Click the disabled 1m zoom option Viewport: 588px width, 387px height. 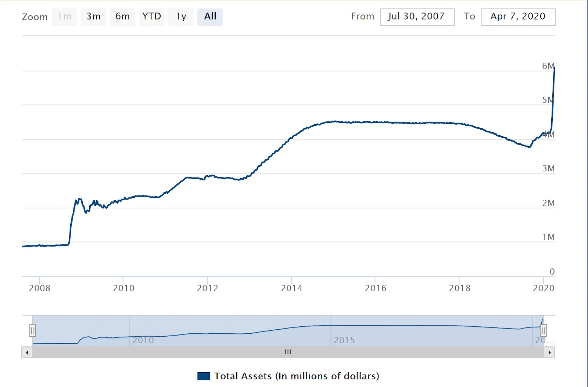point(64,17)
